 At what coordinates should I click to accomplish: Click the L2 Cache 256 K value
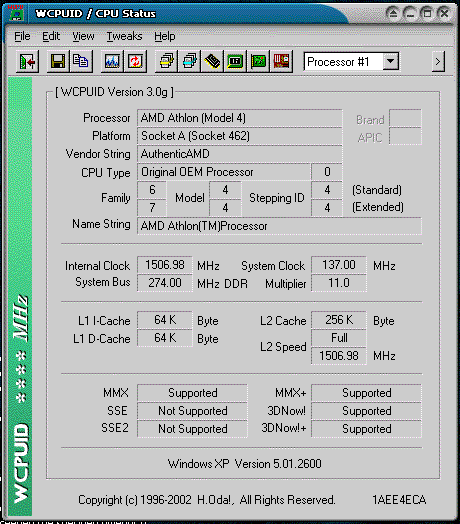point(339,320)
